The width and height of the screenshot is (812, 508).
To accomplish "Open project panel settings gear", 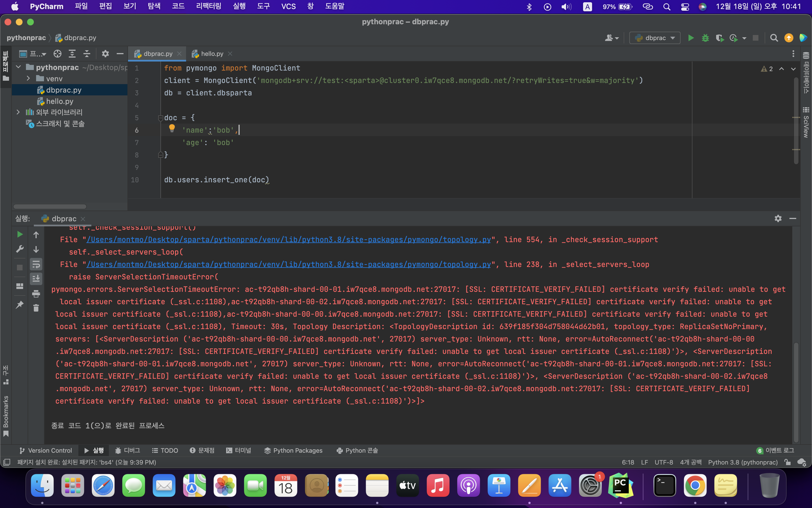I will pyautogui.click(x=105, y=54).
